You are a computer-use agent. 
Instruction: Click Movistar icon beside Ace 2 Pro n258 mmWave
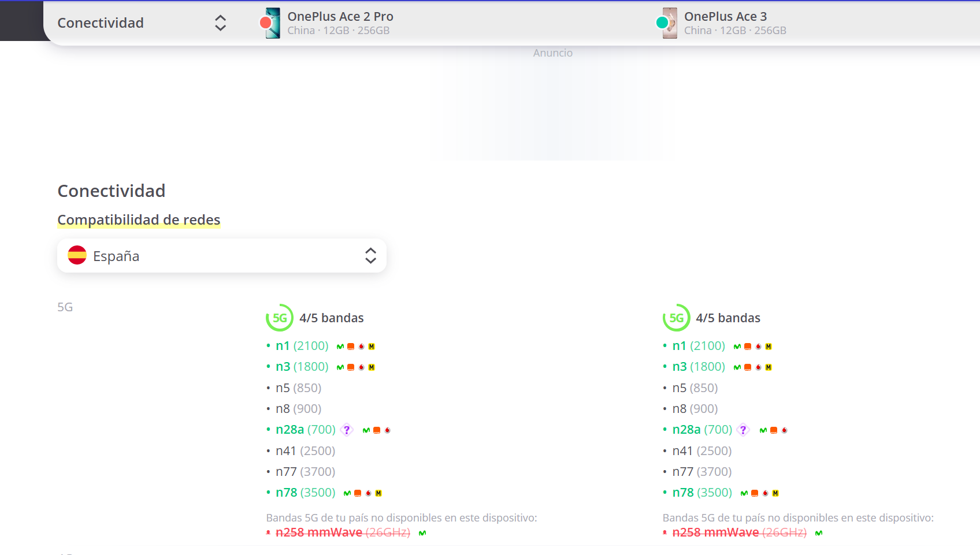(x=422, y=533)
